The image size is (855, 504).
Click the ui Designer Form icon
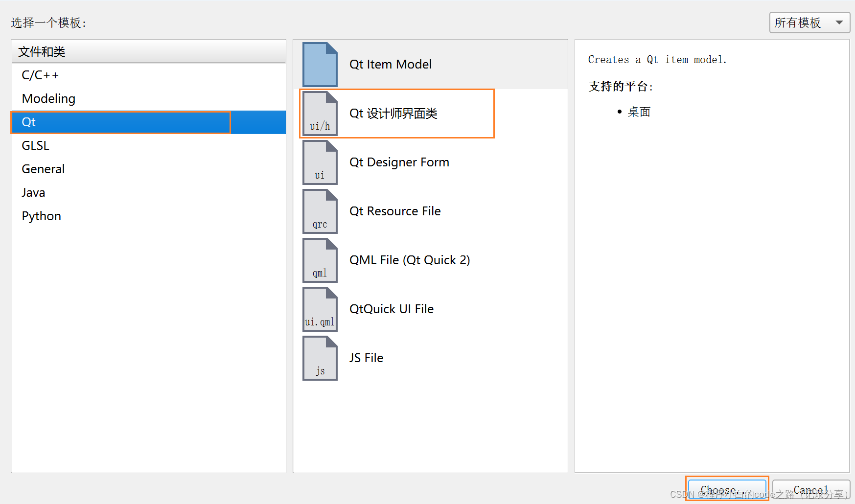coord(320,162)
